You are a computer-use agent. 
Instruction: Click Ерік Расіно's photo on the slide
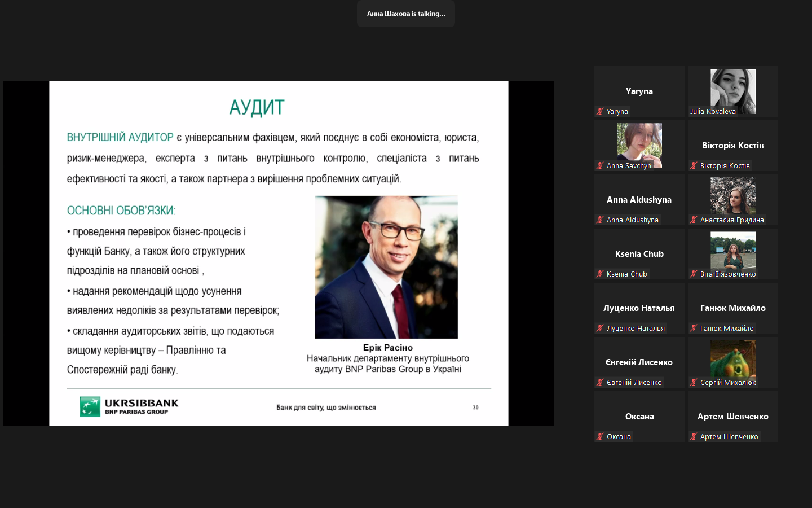(x=386, y=267)
